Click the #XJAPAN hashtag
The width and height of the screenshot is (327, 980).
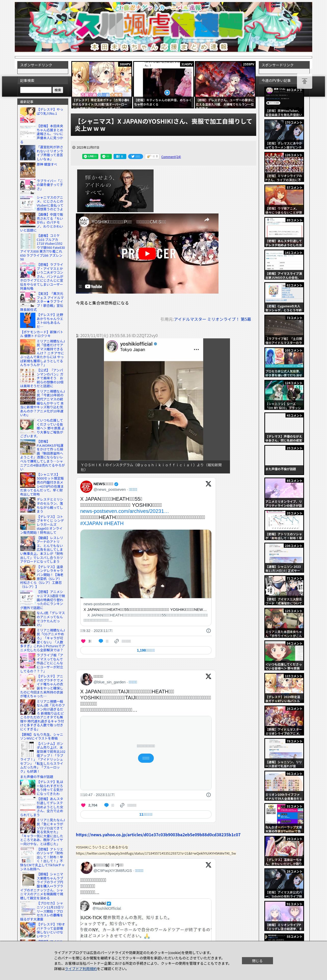(91, 523)
